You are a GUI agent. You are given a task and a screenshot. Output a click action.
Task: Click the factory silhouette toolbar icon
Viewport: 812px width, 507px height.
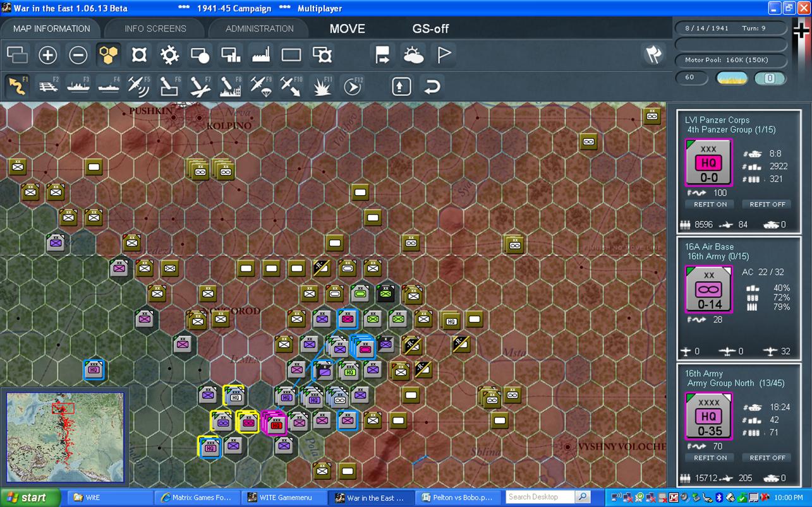pyautogui.click(x=261, y=56)
